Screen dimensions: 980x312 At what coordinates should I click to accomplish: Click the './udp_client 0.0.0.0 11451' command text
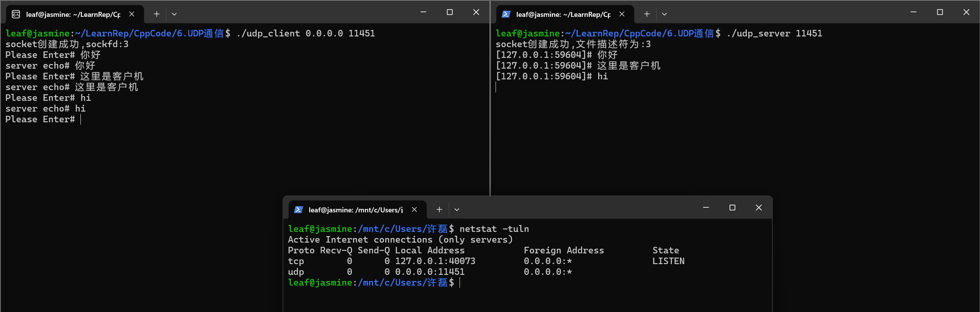coord(306,33)
